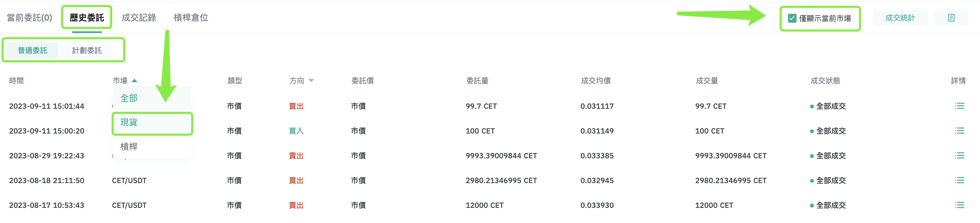Go to 槓桿倉位 tab
The height and width of the screenshot is (223, 980).
(x=191, y=18)
